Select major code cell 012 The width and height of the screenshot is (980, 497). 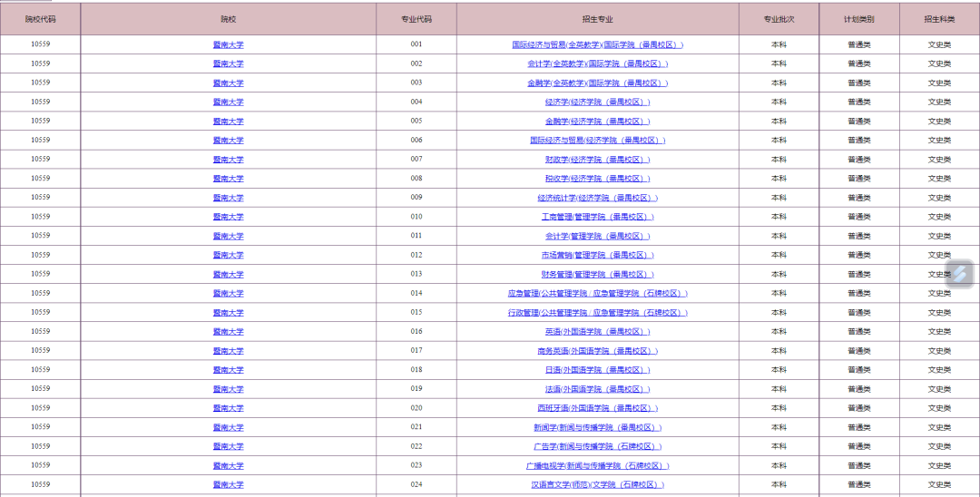[416, 255]
